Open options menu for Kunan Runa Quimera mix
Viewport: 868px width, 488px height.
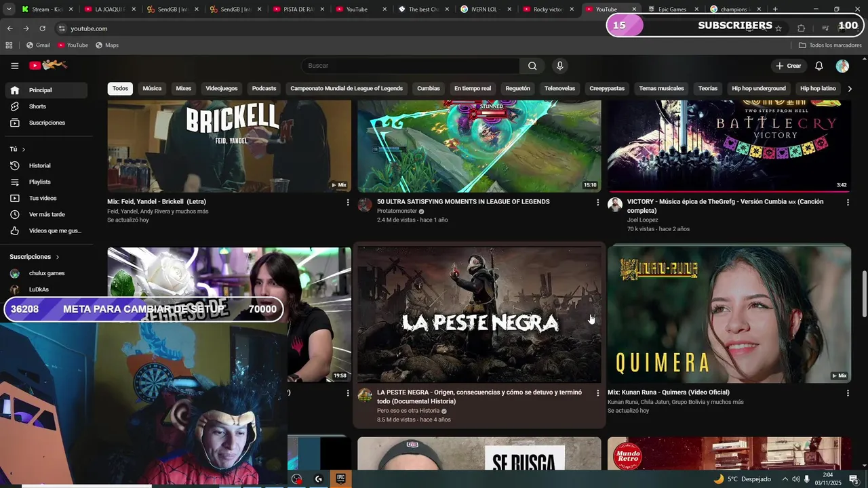(848, 393)
